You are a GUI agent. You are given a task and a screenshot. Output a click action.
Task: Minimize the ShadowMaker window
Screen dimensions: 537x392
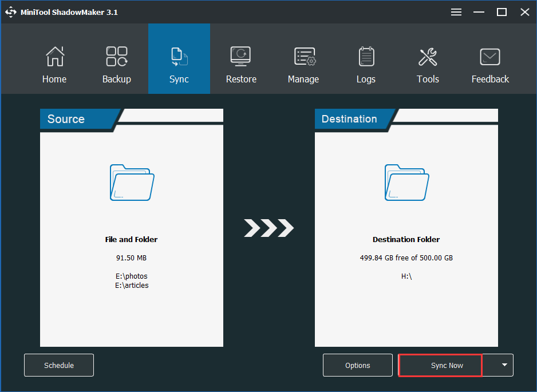point(479,13)
